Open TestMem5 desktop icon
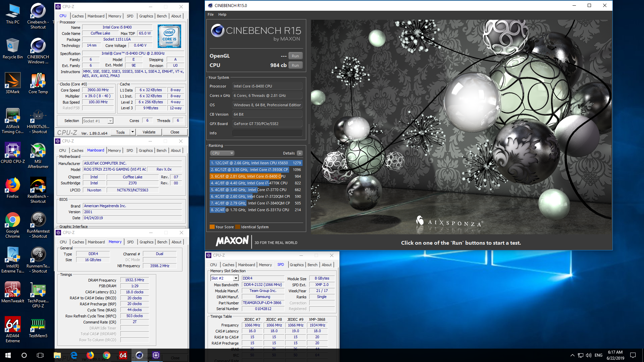This screenshot has height=362, width=644. tap(38, 327)
